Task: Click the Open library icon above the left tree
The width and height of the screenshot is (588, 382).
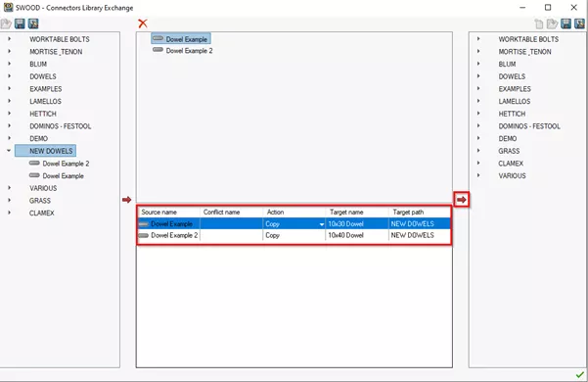Action: pyautogui.click(x=6, y=24)
